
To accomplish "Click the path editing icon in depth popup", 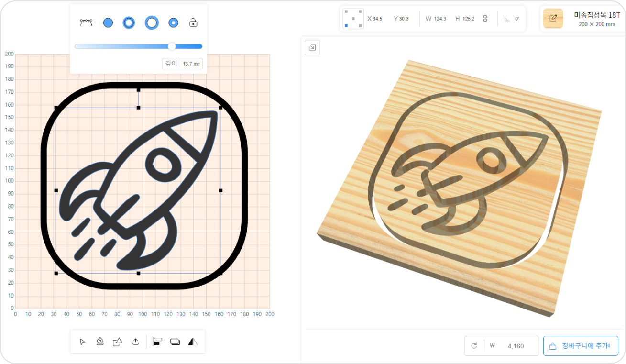I will coord(86,22).
